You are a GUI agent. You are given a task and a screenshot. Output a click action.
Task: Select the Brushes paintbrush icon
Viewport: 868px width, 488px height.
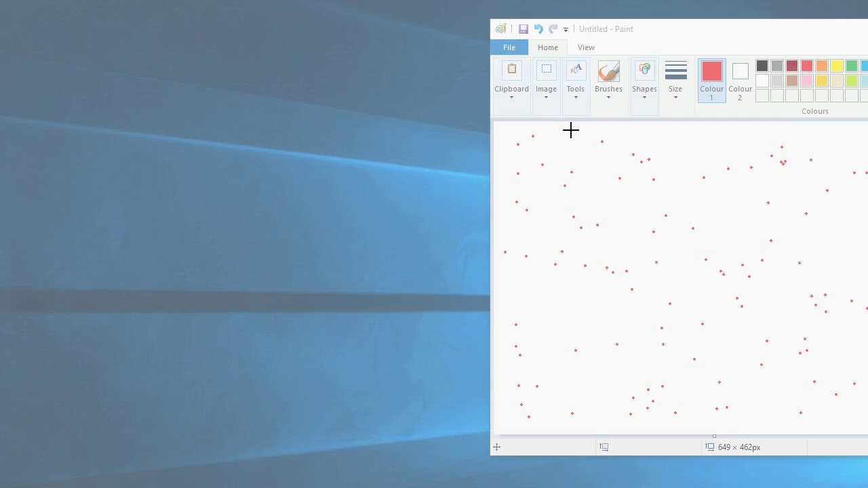(x=608, y=71)
